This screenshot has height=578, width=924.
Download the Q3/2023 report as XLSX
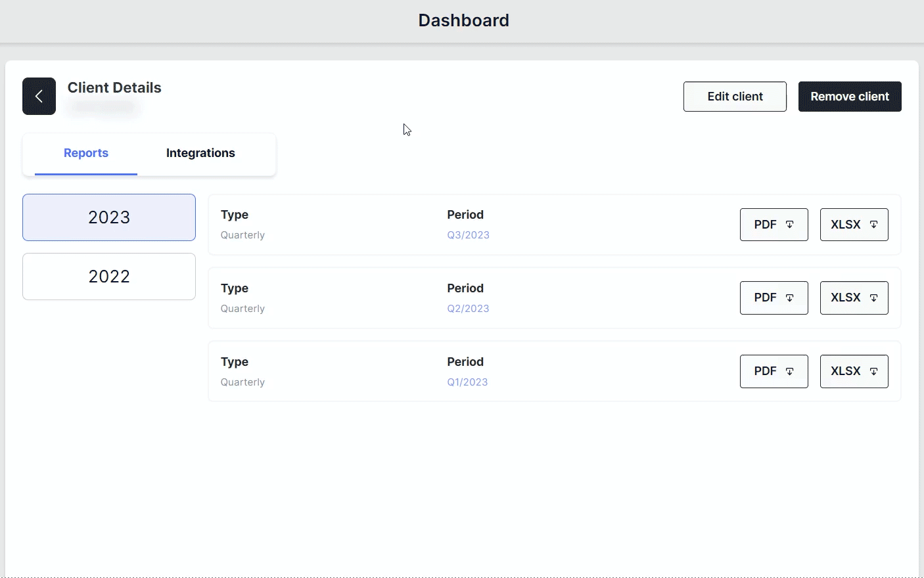pos(854,225)
